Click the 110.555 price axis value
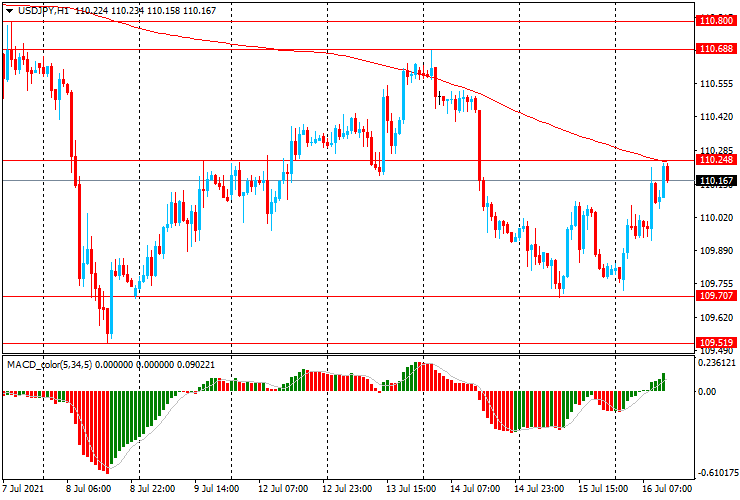Screen dimensions: 740x500 coord(716,84)
